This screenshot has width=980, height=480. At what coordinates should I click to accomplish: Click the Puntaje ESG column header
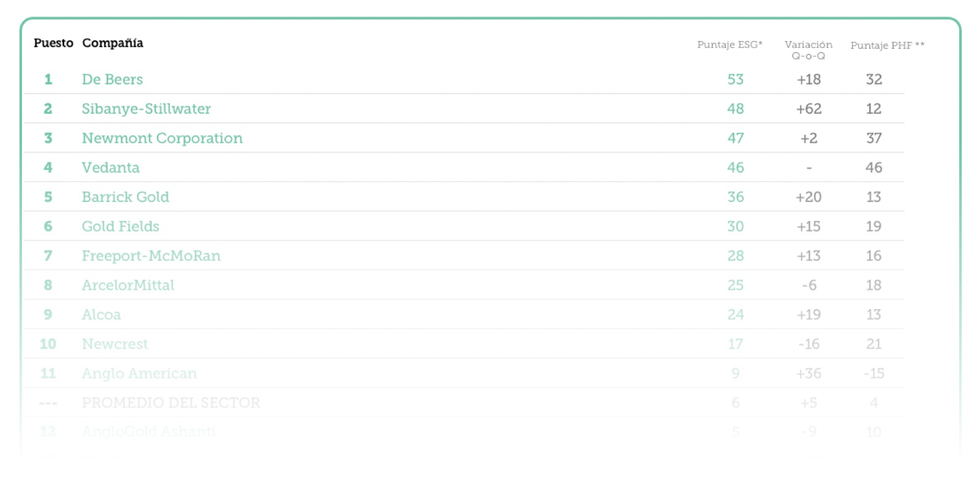click(x=730, y=45)
